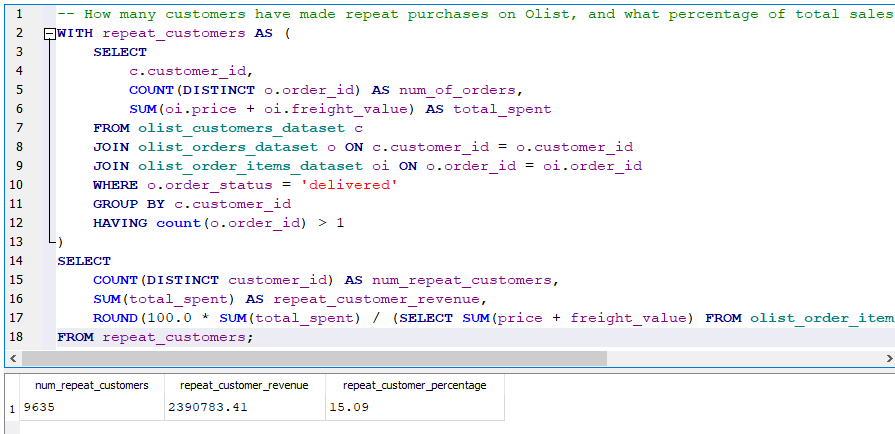Viewport: 895px width, 434px height.
Task: Click the scroll left arrow of editor
Action: click(x=13, y=359)
